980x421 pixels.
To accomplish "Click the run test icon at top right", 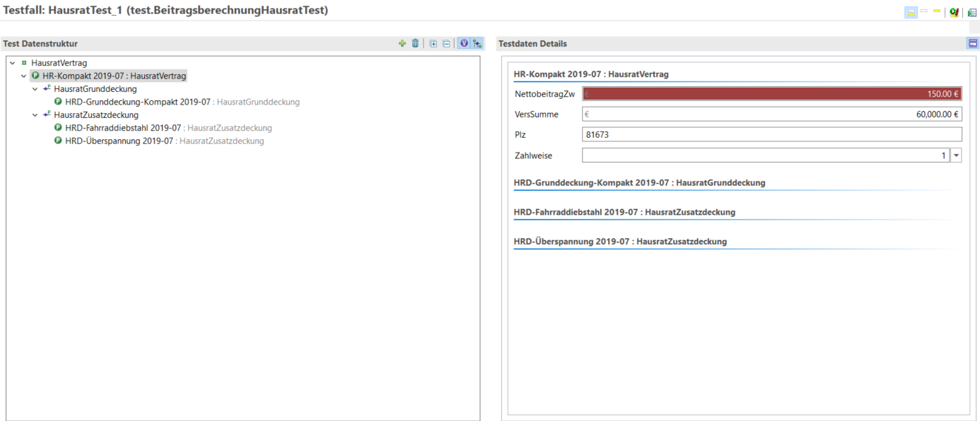I will click(955, 12).
